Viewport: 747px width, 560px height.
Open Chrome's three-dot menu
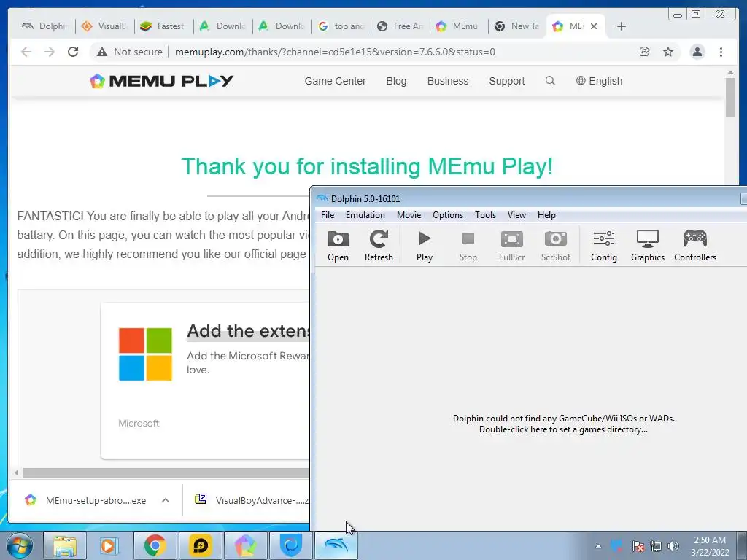click(x=721, y=52)
